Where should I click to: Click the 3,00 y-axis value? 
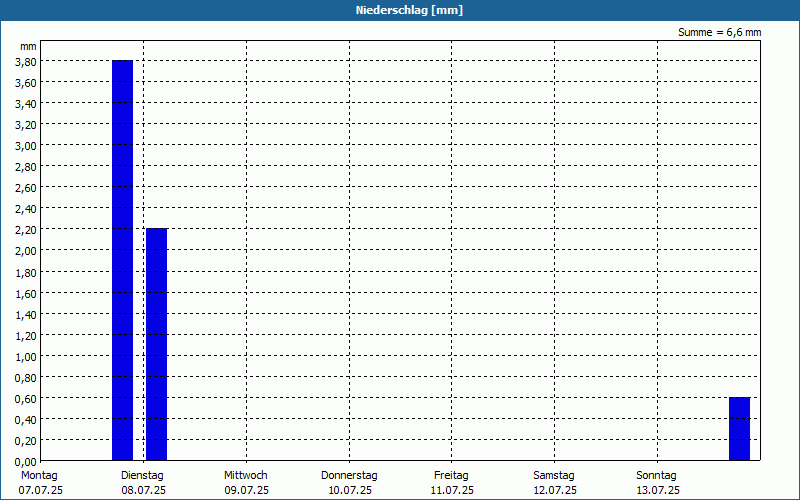click(26, 146)
